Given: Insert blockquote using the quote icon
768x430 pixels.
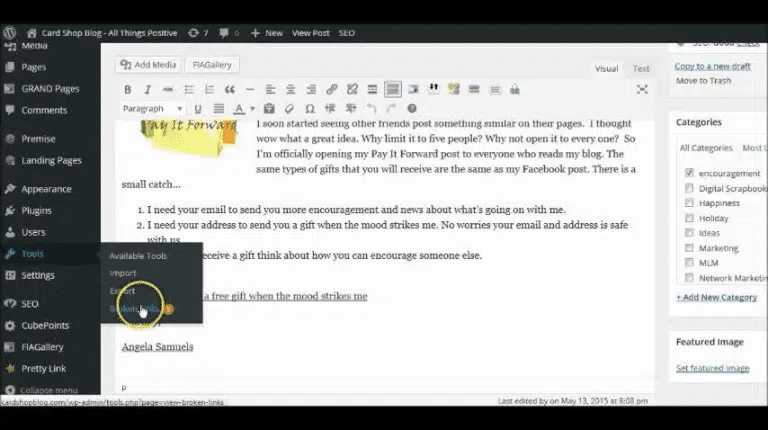Looking at the screenshot, I should tap(231, 90).
